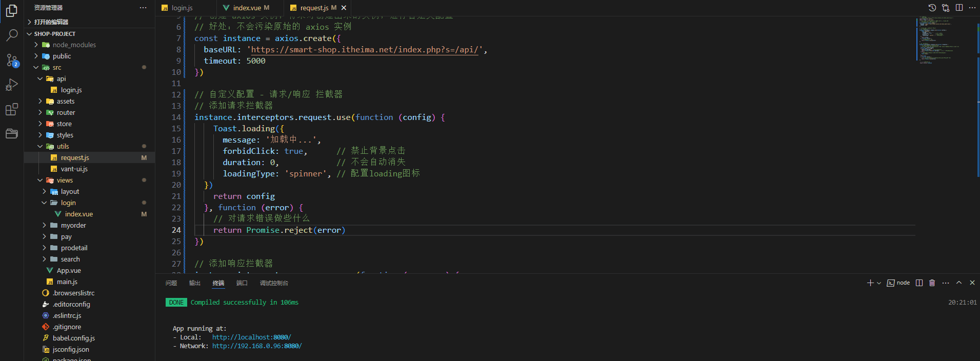Viewport: 980px width, 361px height.
Task: Close the request.js editor tab
Action: 344,8
